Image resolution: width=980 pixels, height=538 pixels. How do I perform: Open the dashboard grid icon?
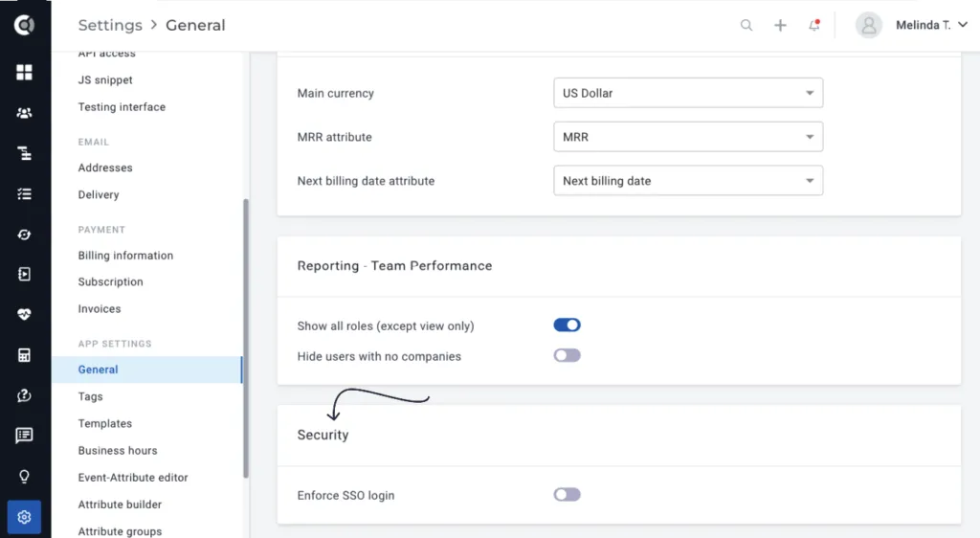coord(24,73)
